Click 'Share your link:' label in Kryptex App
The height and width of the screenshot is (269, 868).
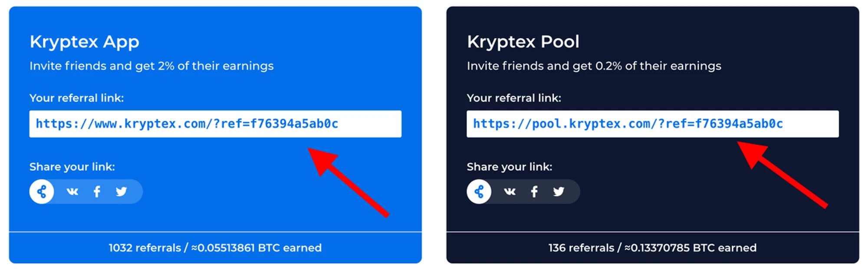click(x=72, y=167)
